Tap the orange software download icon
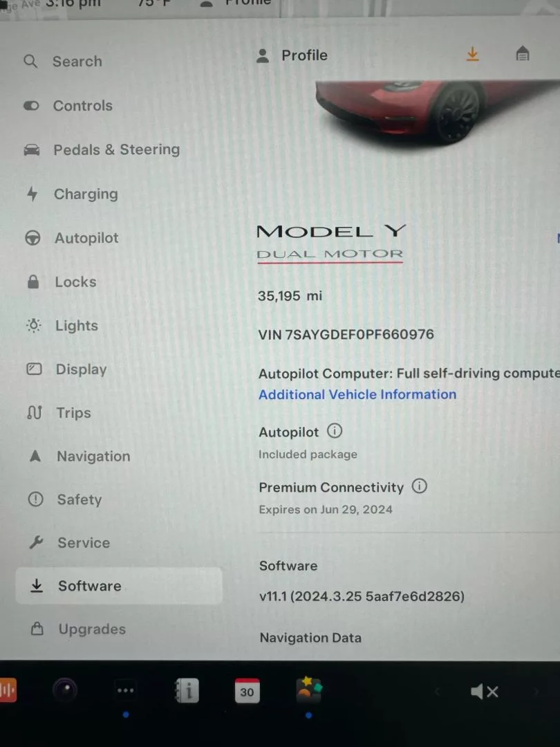Image resolution: width=560 pixels, height=747 pixels. [x=472, y=55]
